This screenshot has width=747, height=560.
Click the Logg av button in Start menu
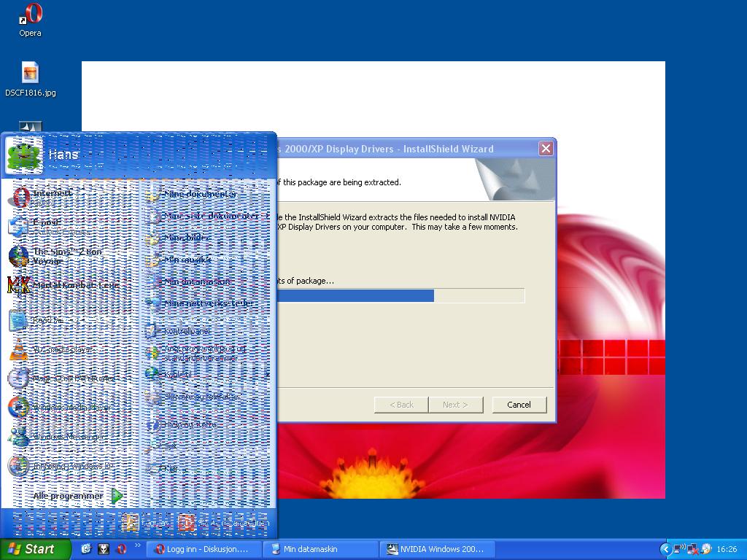[x=145, y=523]
